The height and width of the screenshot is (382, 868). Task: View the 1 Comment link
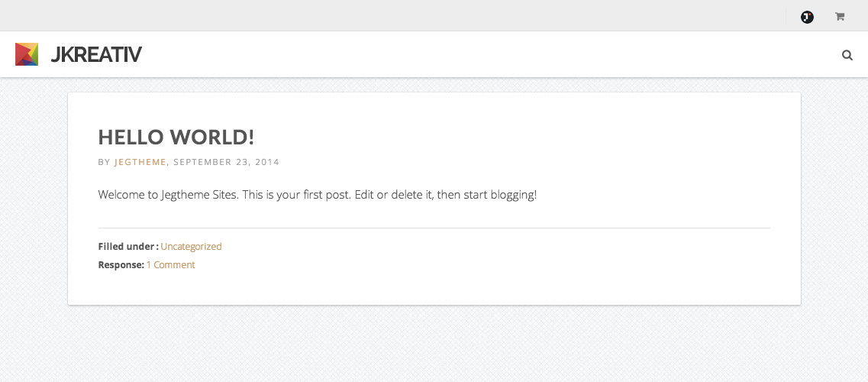pos(170,265)
